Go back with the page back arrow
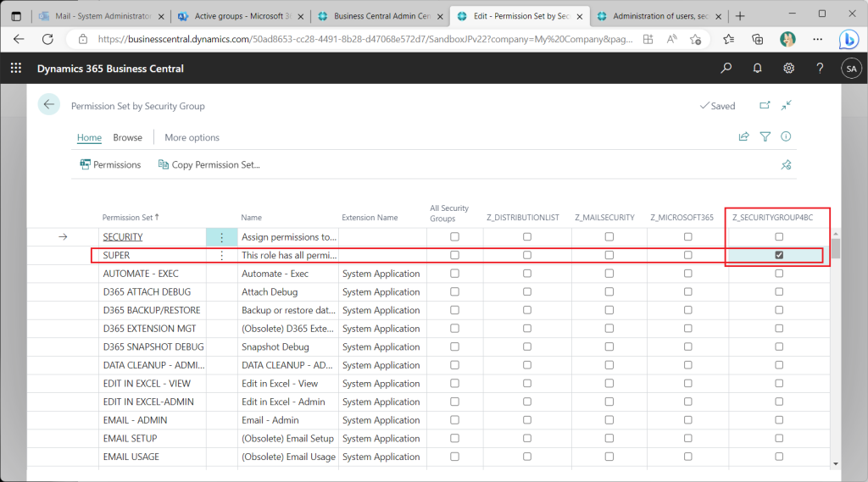Image resolution: width=868 pixels, height=482 pixels. [48, 104]
